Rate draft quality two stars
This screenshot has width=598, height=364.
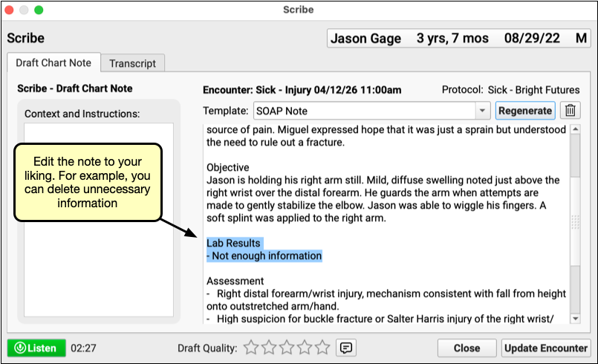pos(268,348)
